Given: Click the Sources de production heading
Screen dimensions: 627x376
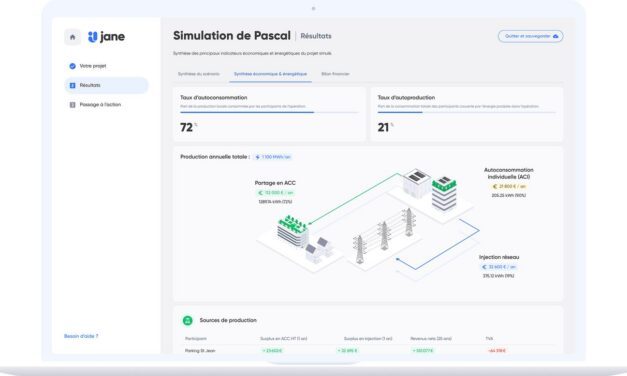Looking at the screenshot, I should (x=228, y=320).
